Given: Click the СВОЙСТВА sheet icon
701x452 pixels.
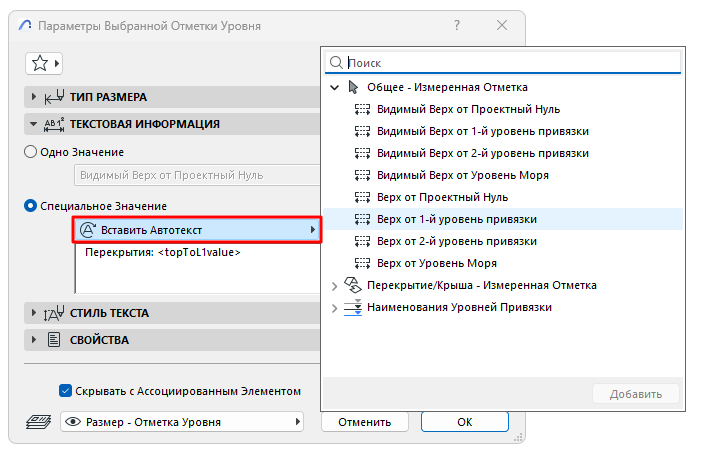Looking at the screenshot, I should click(x=54, y=340).
